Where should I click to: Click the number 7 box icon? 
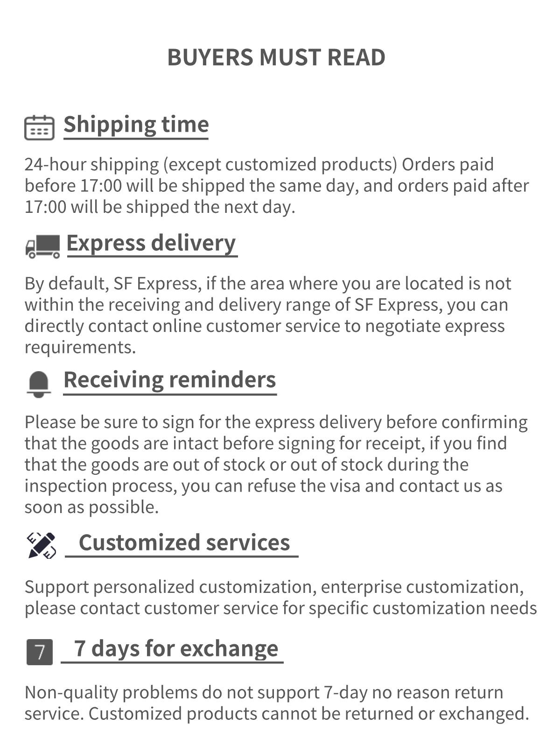tap(40, 651)
